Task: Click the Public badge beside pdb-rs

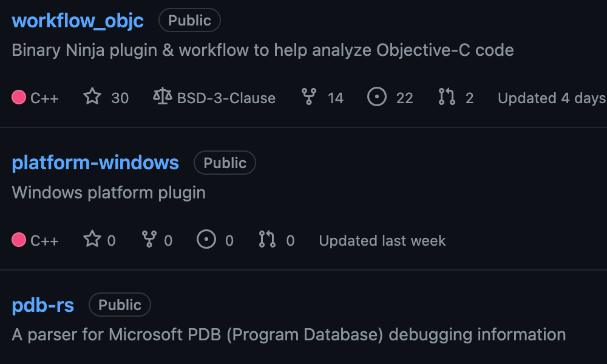Action: coord(120,305)
